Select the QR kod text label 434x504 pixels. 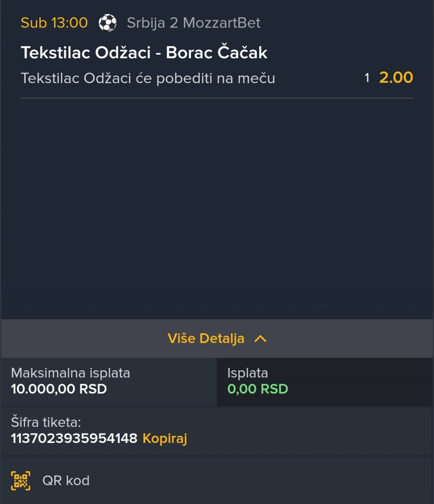pos(66,480)
